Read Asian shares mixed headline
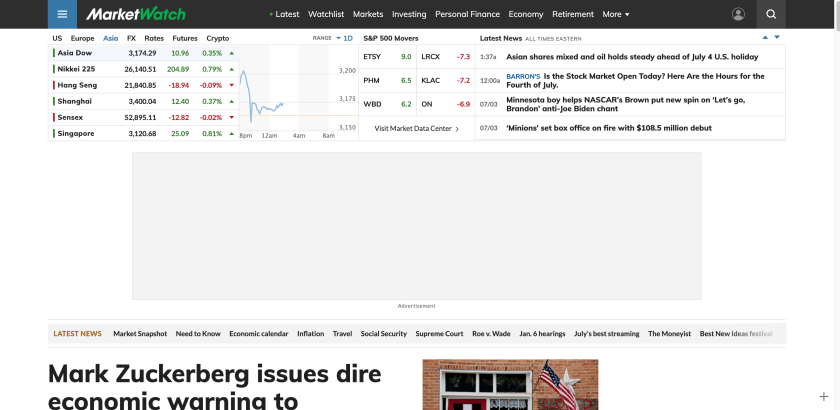The image size is (840, 410). [x=632, y=57]
